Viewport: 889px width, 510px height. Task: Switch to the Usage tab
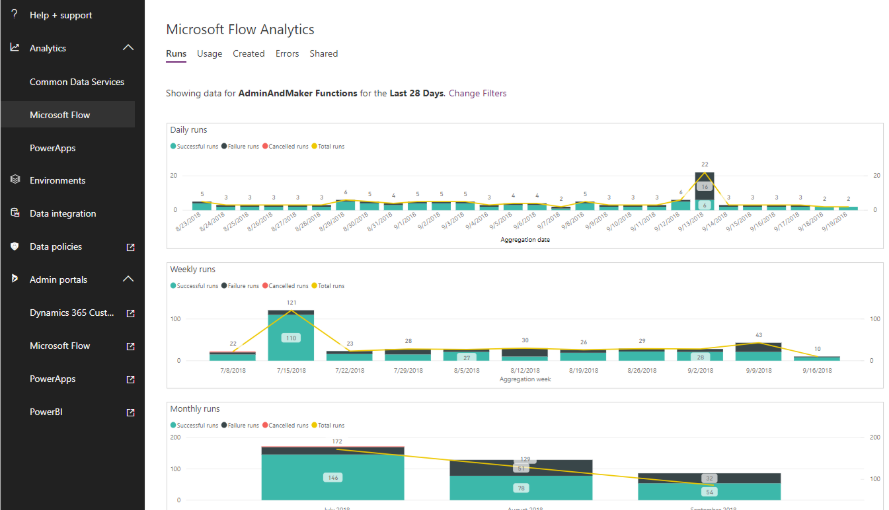tap(209, 54)
